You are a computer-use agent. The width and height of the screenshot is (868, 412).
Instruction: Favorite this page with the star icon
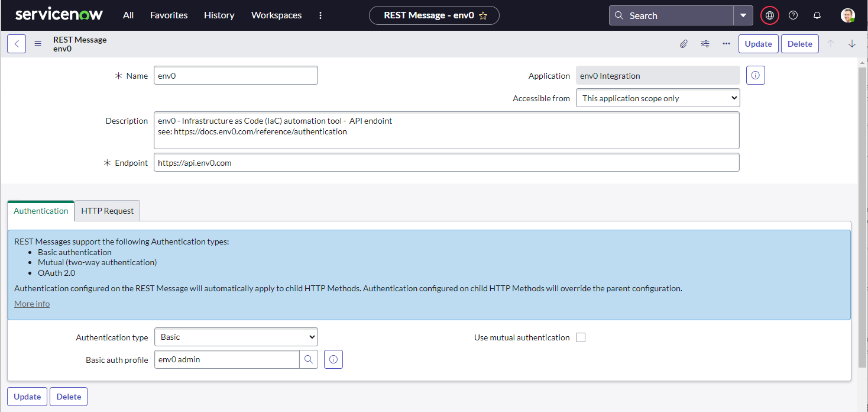click(x=483, y=16)
